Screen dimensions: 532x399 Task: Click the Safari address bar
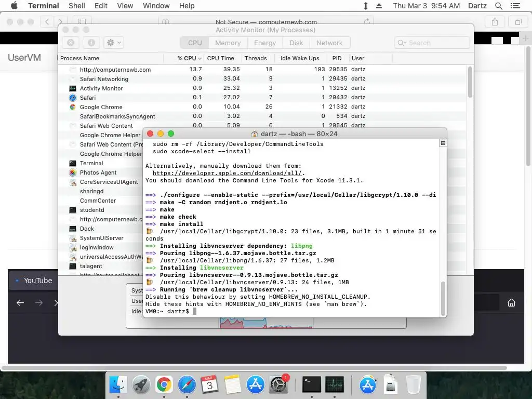(266, 22)
